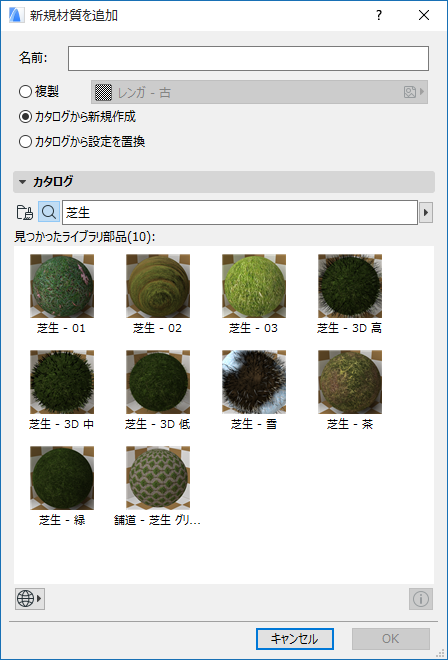Click the info icon button
This screenshot has height=660, width=448.
pyautogui.click(x=421, y=599)
